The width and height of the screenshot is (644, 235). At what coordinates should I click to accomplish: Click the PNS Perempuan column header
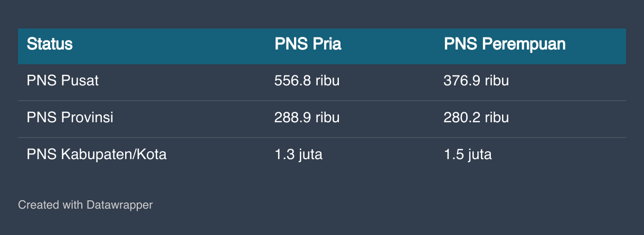[x=505, y=44]
